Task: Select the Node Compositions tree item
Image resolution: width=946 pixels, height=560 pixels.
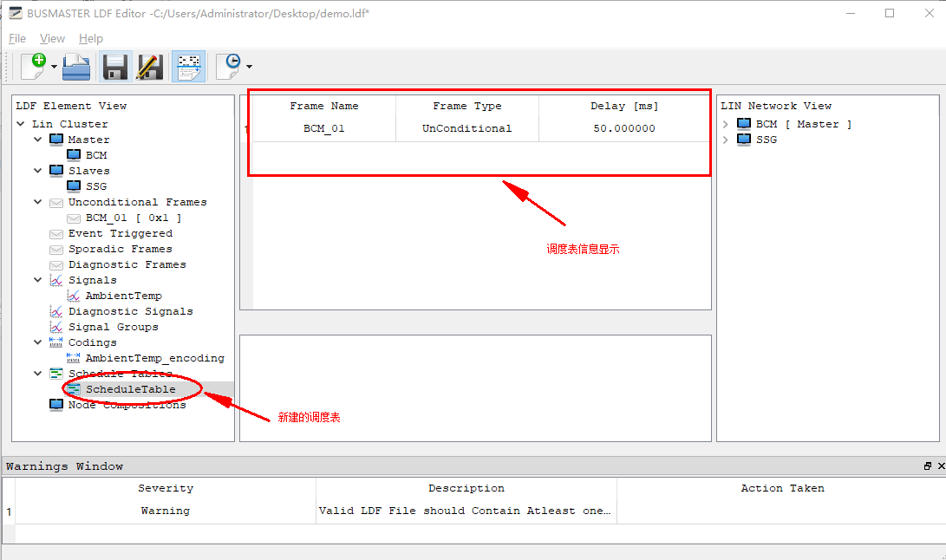Action: pyautogui.click(x=127, y=405)
